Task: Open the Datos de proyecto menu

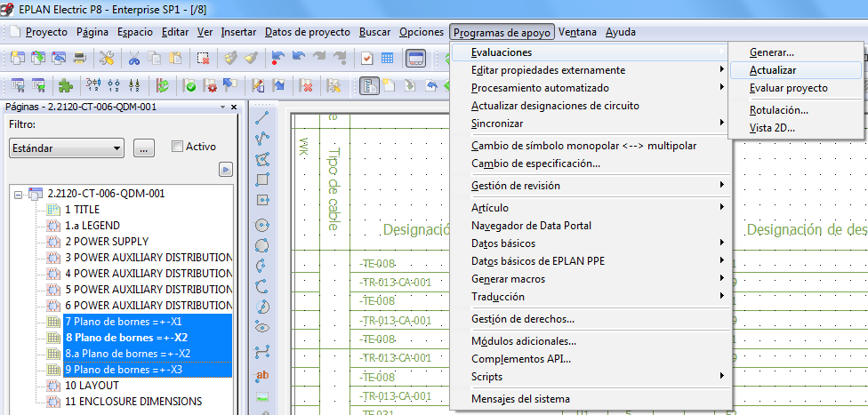Action: click(308, 32)
